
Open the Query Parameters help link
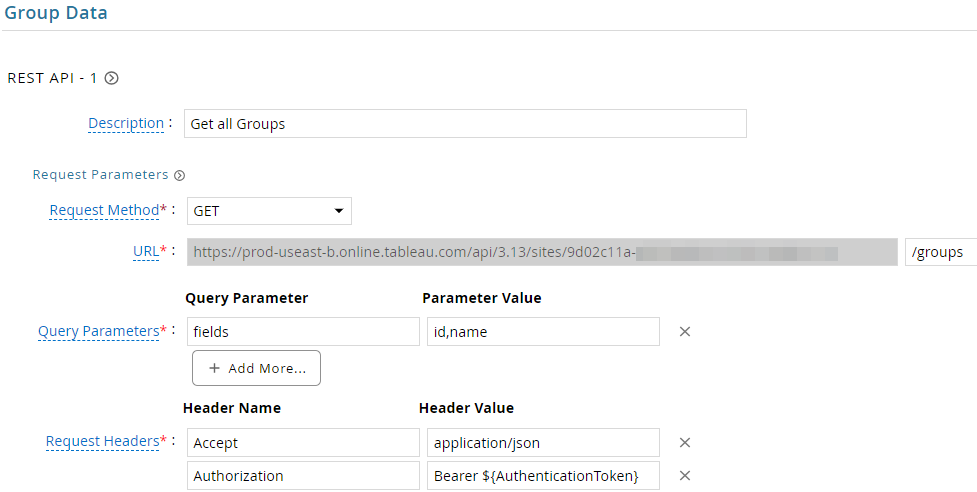(x=98, y=331)
